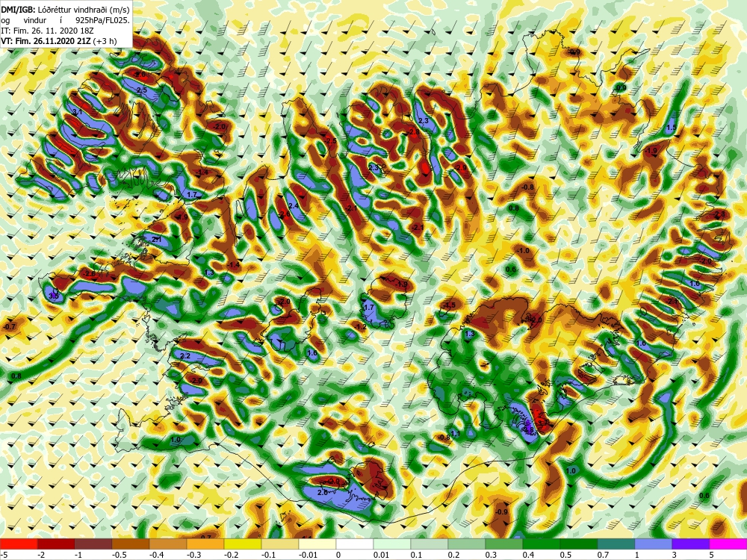
Task: Pick the brown legend swatch between -0.5 and -0.4
Action: 131,544
